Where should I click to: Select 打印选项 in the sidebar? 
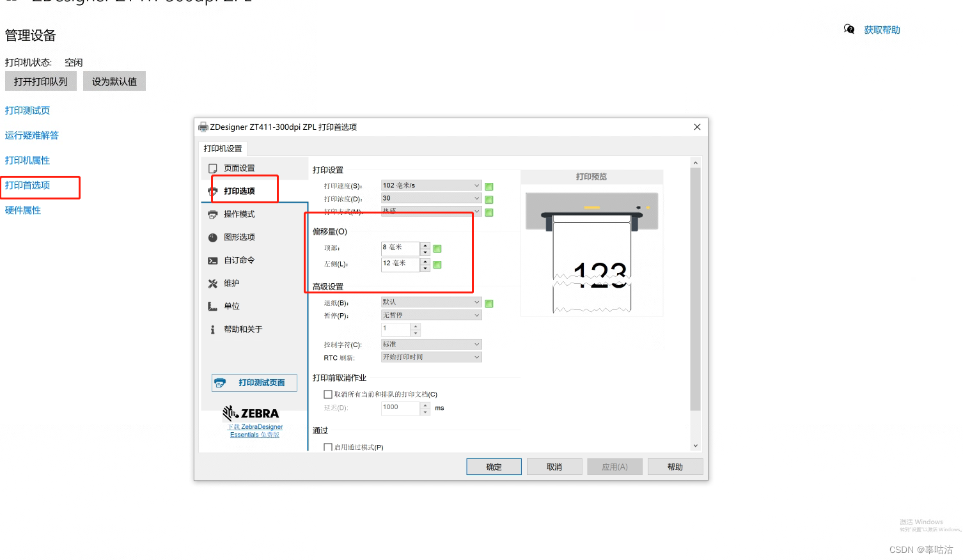239,191
